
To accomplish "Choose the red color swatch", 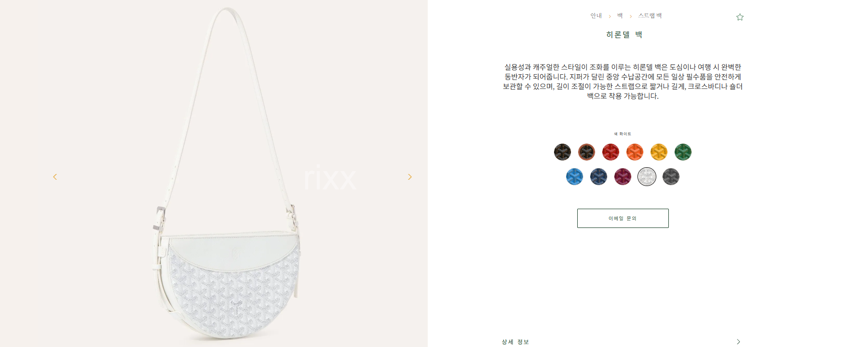I will coord(610,152).
